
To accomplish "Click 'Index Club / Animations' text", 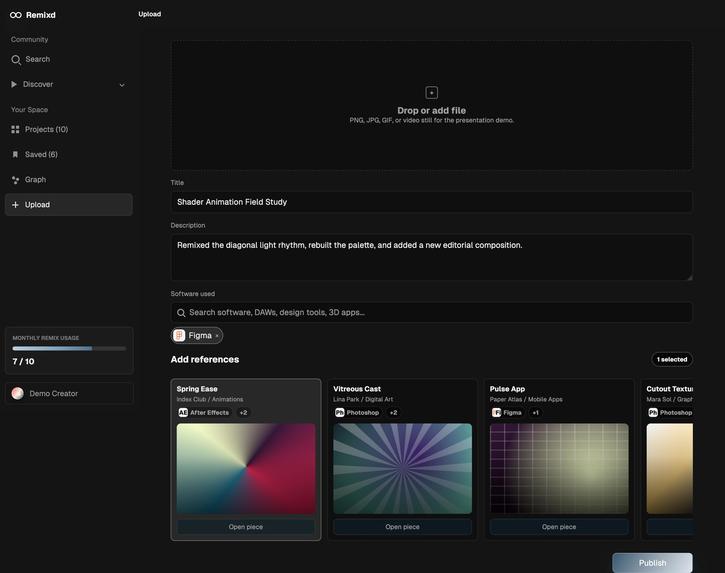I will (209, 399).
